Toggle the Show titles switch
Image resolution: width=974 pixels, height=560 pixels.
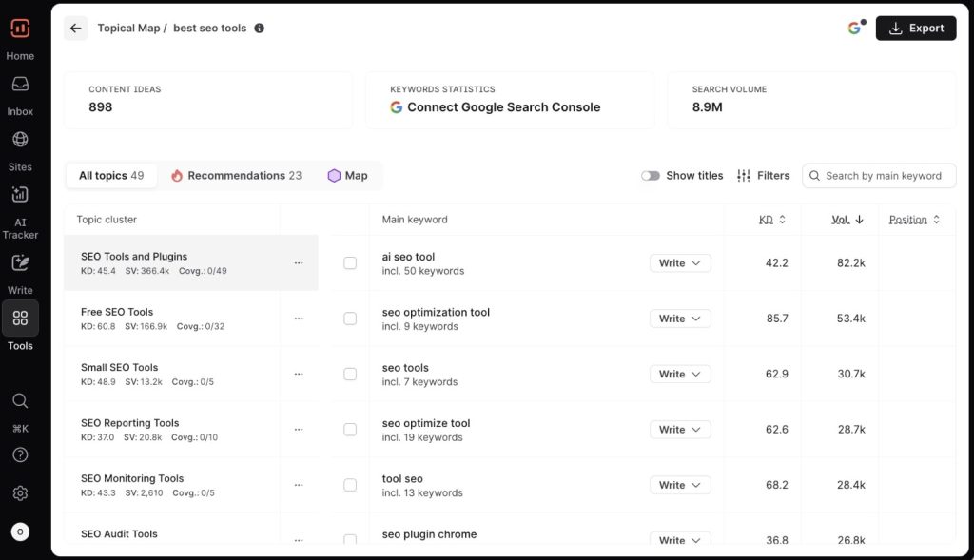pos(651,176)
